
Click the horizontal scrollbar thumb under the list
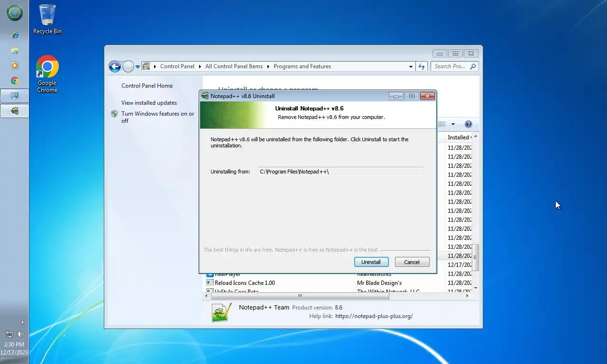(300, 296)
